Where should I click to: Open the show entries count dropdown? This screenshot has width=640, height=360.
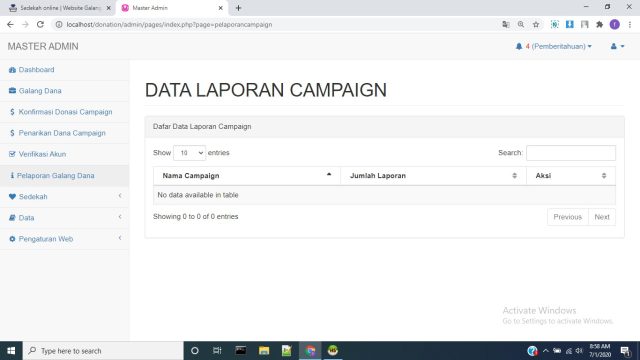point(189,153)
